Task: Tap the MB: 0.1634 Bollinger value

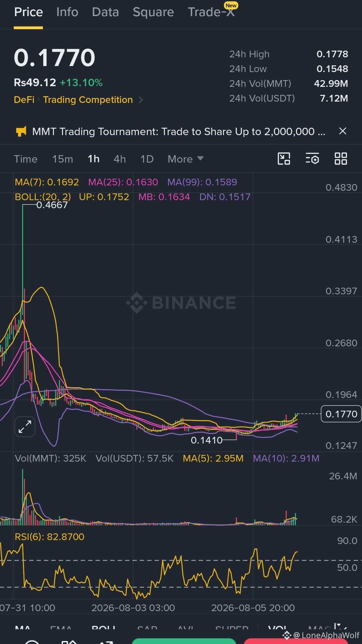Action: coord(164,197)
